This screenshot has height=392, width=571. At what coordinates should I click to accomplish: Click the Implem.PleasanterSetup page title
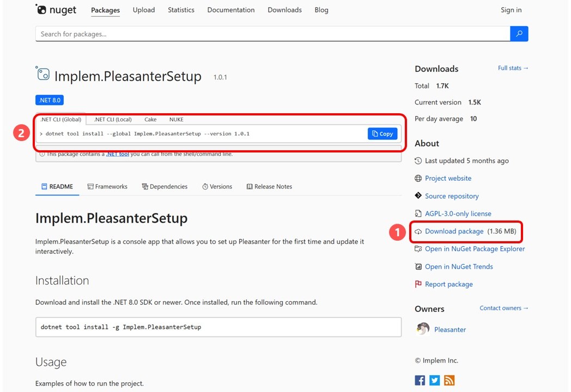[128, 76]
